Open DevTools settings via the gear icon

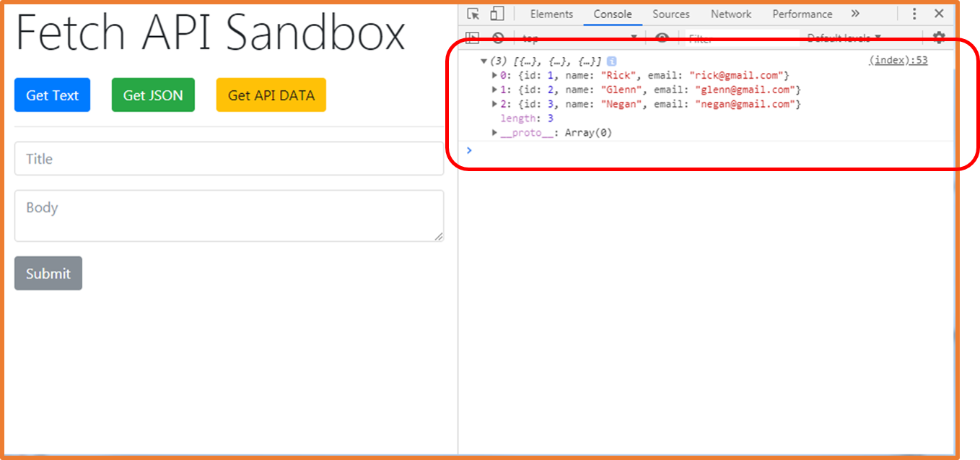pyautogui.click(x=939, y=38)
